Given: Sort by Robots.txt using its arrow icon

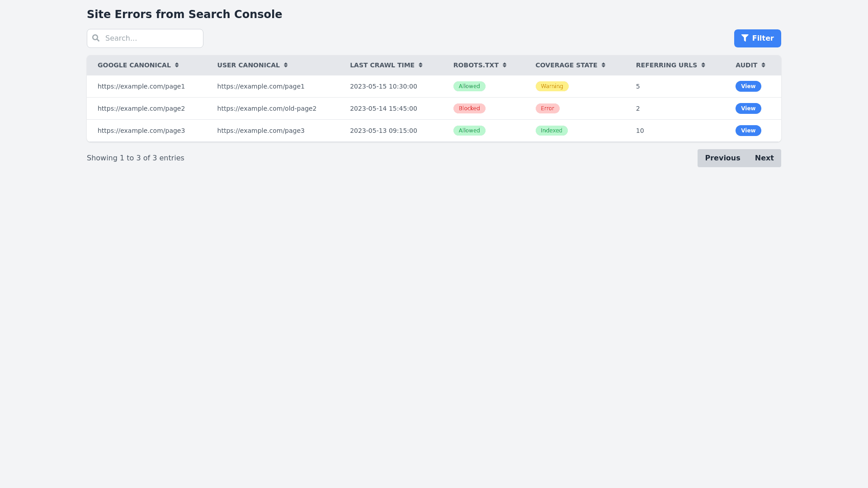Looking at the screenshot, I should click(505, 65).
